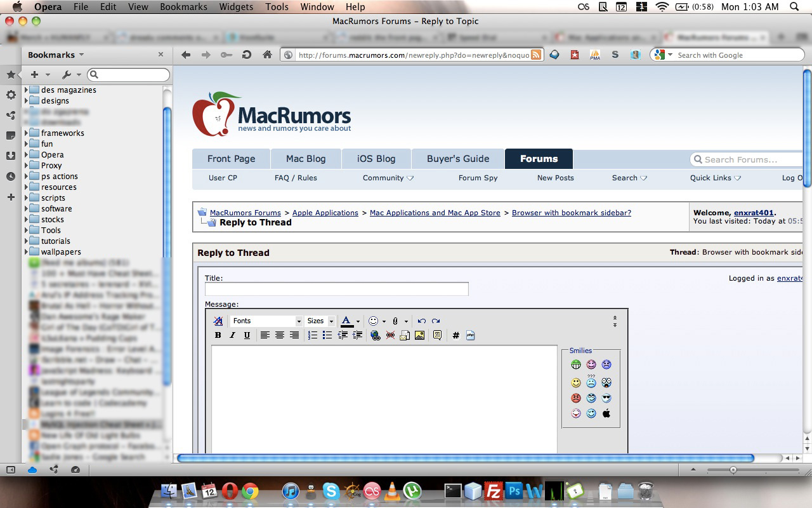Toggle Underline formatting in editor
812x508 pixels.
(x=247, y=335)
